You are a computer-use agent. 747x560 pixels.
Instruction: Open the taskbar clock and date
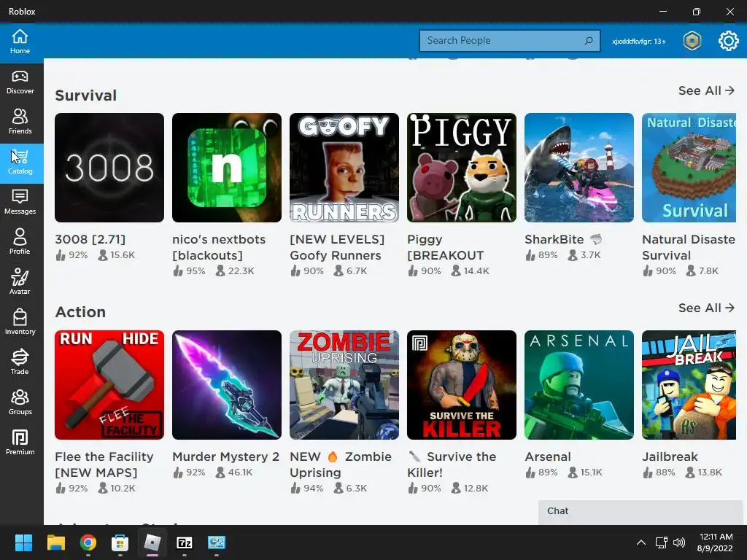pyautogui.click(x=716, y=542)
